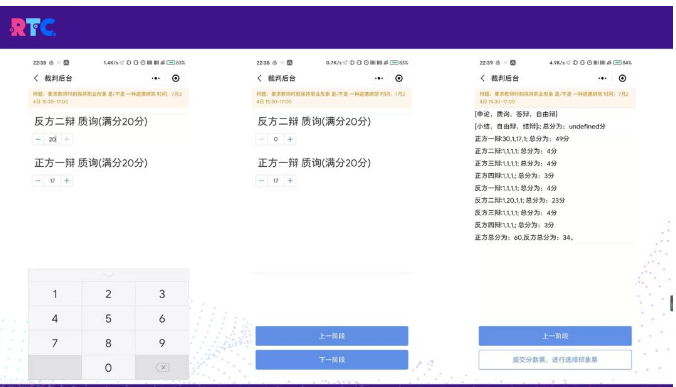The width and height of the screenshot is (676, 387).
Task: Click the score field showing 20
Action: coord(52,139)
